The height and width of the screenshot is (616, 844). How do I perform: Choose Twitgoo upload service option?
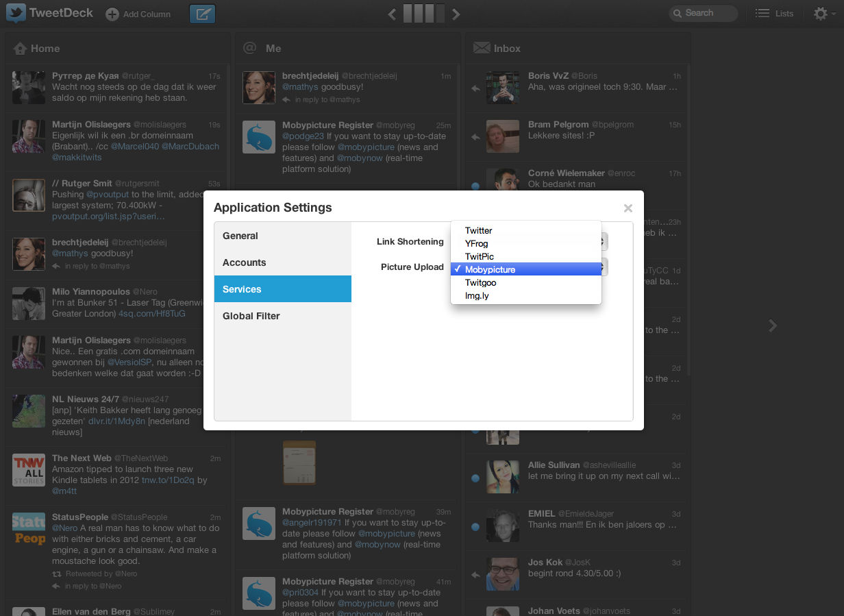pos(480,282)
